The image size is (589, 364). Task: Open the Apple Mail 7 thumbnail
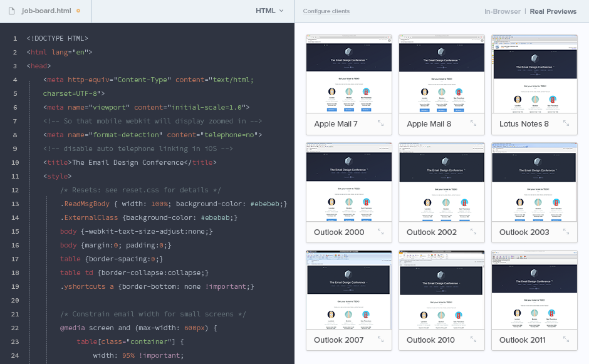349,74
